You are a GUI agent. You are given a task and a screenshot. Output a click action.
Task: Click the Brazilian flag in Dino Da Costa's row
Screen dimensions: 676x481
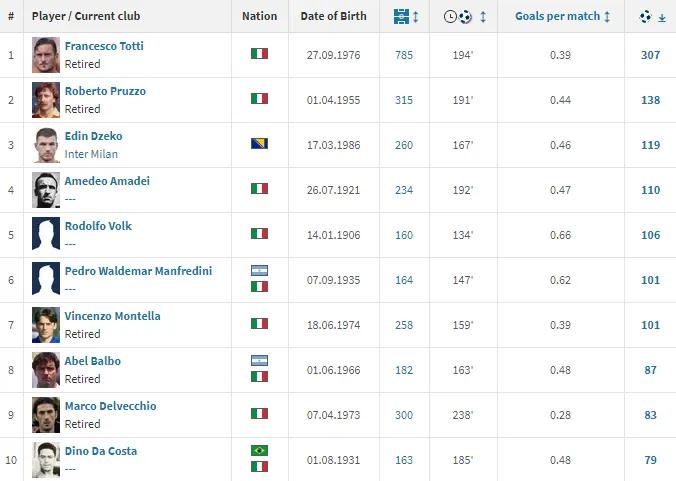click(x=259, y=451)
